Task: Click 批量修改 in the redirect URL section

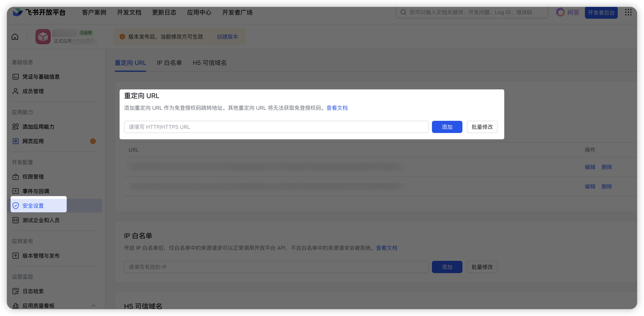Action: point(482,127)
